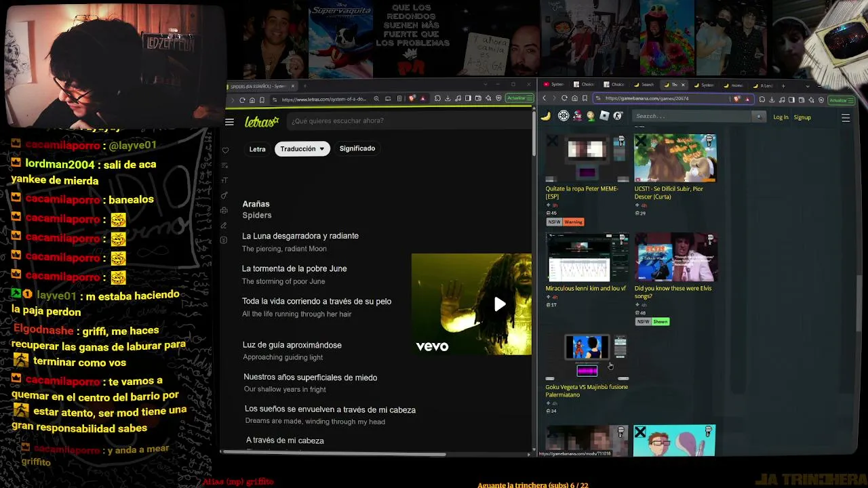868x488 pixels.
Task: Open a new tab in the GameBanana window
Action: (783, 85)
